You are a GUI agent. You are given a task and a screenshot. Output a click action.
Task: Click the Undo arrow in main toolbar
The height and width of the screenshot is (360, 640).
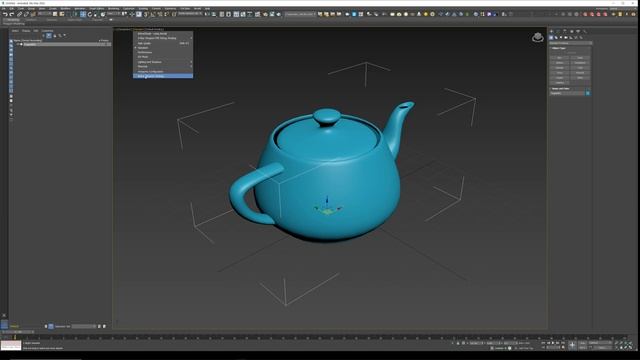tap(5, 14)
